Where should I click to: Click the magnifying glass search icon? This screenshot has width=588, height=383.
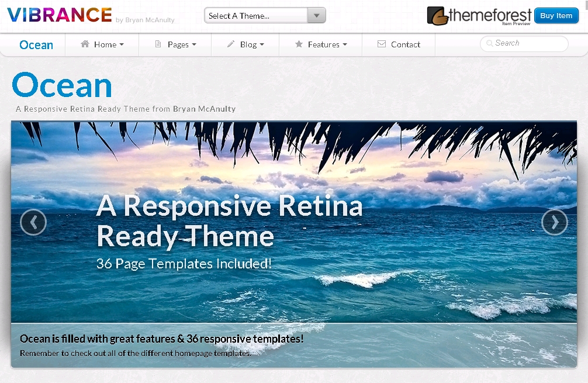(x=489, y=43)
